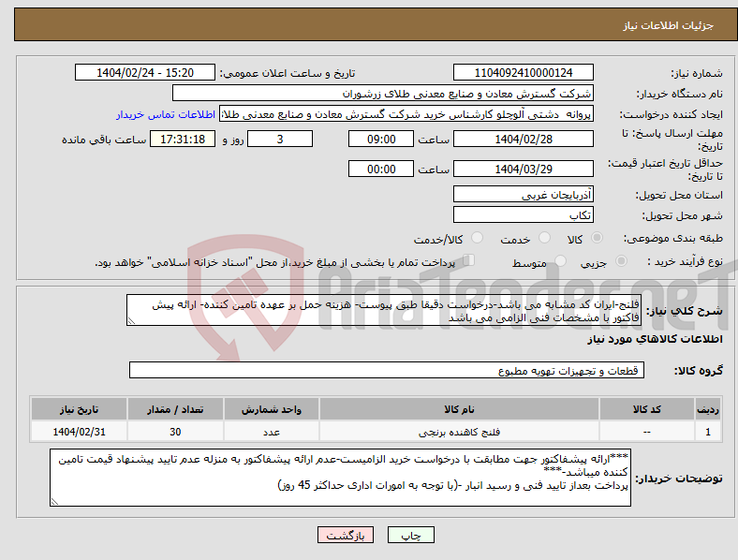The height and width of the screenshot is (560, 738).
Task: Click the buyer notes text area
Action: 340,478
